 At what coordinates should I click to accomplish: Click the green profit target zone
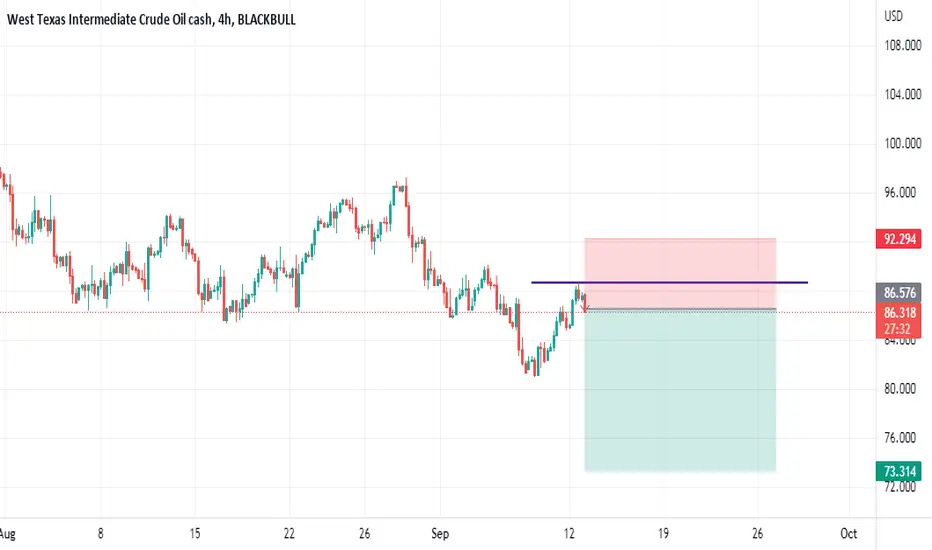coord(680,391)
